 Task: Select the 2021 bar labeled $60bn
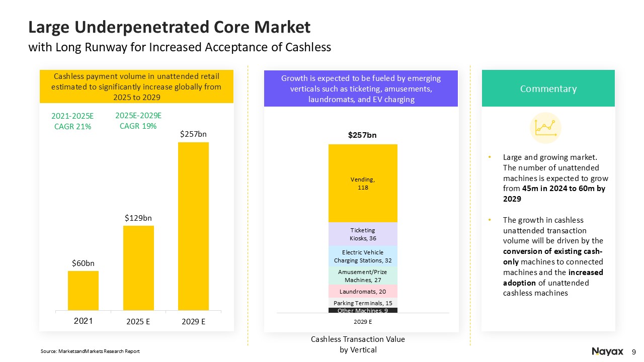83,290
